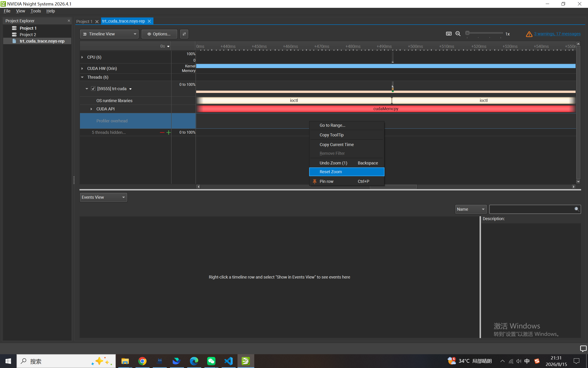Click the right ioctl event bar
Image resolution: width=588 pixels, height=368 pixels.
click(x=483, y=101)
